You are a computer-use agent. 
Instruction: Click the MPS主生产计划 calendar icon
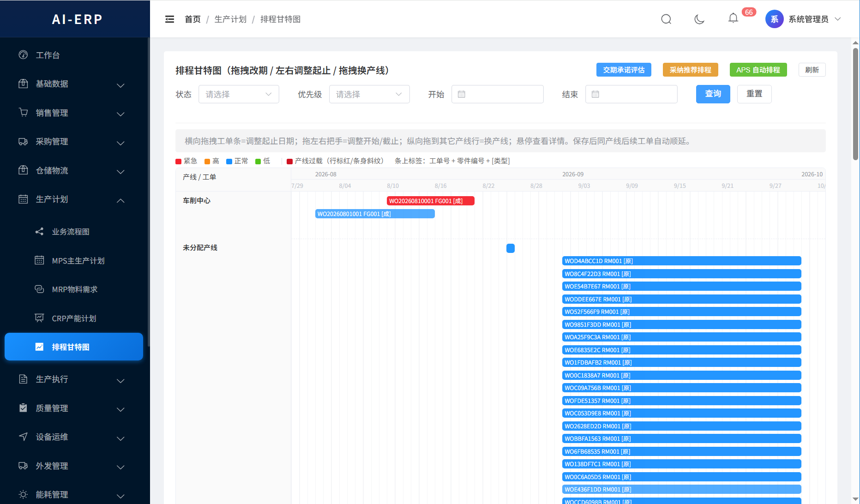coord(39,260)
